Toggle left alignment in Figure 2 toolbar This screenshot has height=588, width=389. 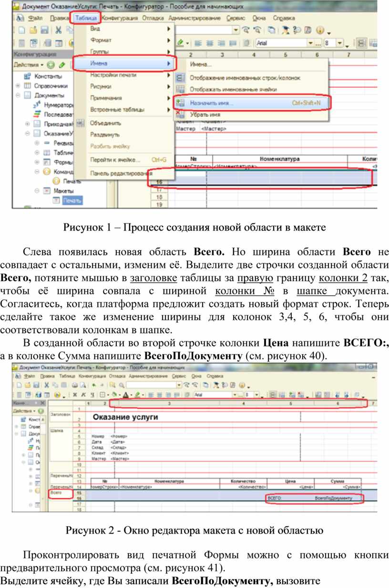click(151, 395)
